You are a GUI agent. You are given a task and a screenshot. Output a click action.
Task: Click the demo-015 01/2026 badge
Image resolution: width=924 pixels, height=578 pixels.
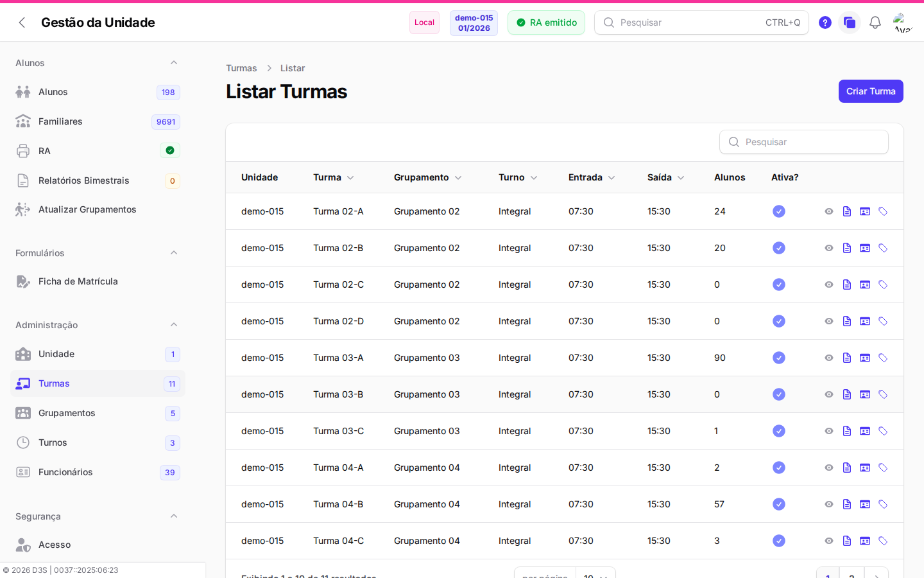tap(474, 22)
